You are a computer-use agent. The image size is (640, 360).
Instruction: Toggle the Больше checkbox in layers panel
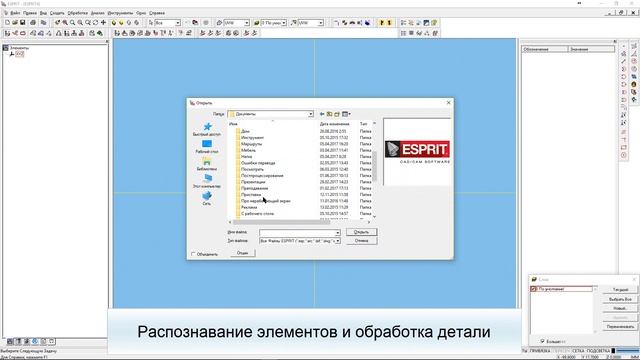[542, 341]
